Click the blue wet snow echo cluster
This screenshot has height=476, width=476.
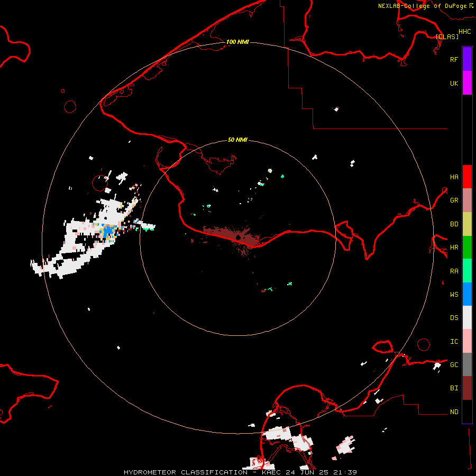pyautogui.click(x=108, y=231)
